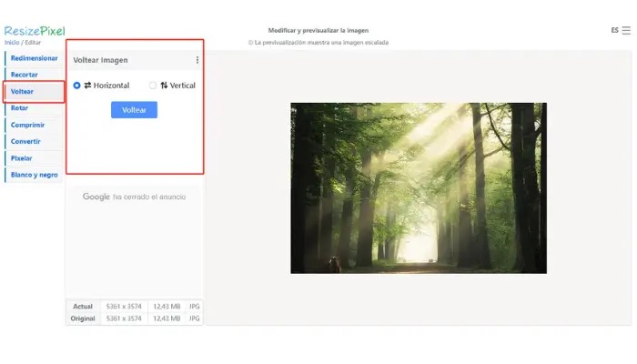
Task: Click the horizontal flip arrows icon
Action: [x=87, y=86]
